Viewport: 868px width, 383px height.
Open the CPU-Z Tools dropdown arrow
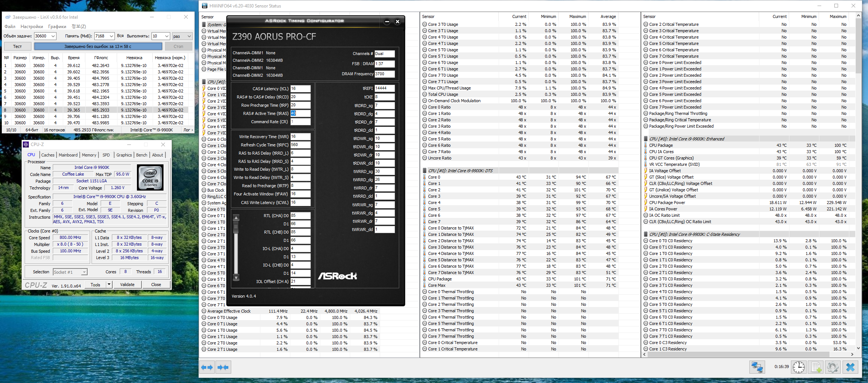pyautogui.click(x=109, y=285)
